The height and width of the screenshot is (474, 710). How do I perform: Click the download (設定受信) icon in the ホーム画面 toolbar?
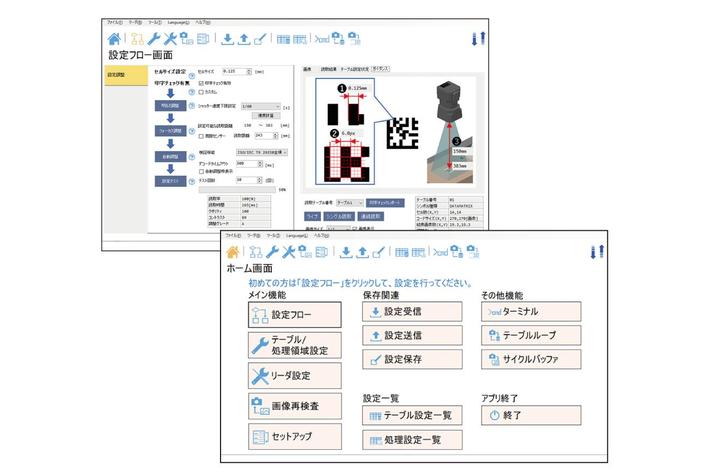343,253
